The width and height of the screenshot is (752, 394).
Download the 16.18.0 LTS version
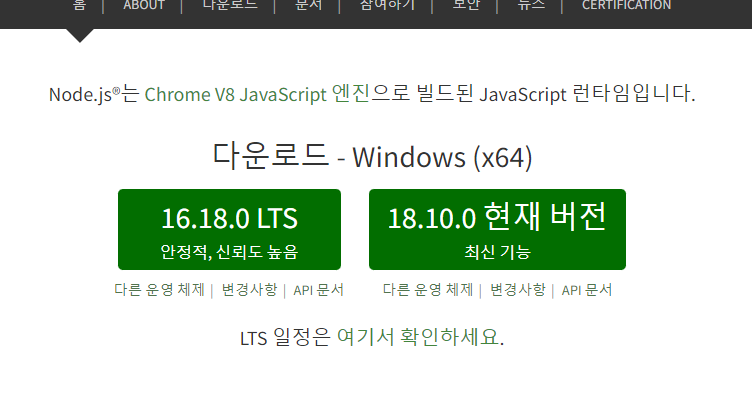[229, 229]
